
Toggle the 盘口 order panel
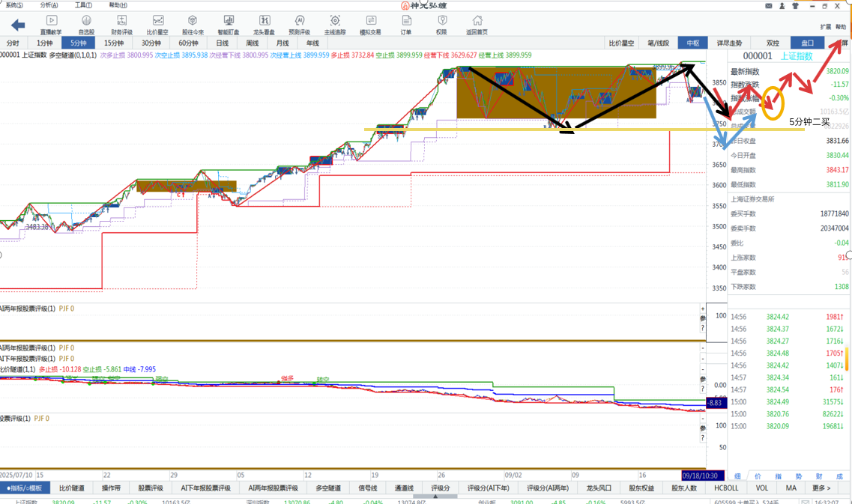[x=807, y=43]
